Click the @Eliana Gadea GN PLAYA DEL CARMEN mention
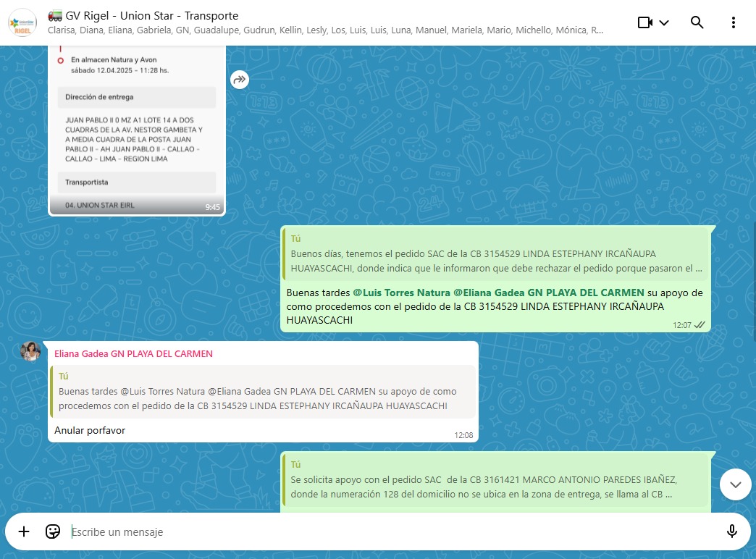Viewport: 756px width, 559px height. (548, 293)
